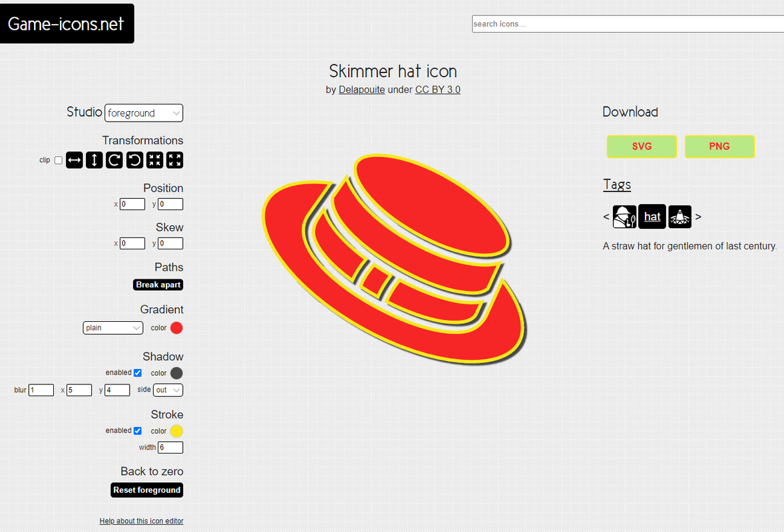Click the Shadow blur field

(41, 390)
